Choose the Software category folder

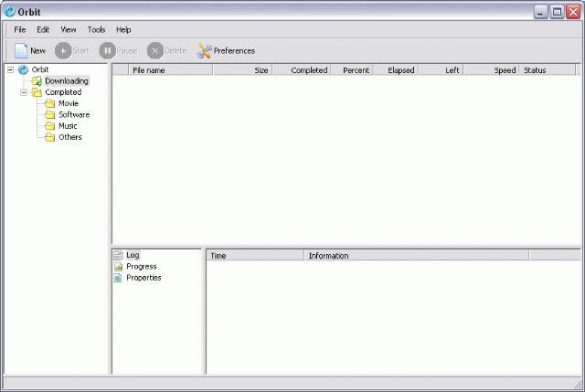pyautogui.click(x=73, y=115)
